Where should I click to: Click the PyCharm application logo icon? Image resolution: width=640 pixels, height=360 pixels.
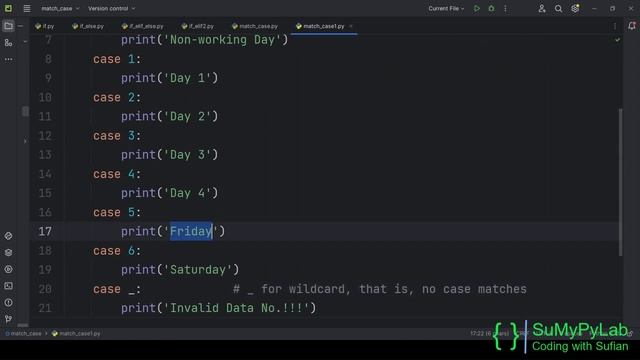click(x=8, y=8)
